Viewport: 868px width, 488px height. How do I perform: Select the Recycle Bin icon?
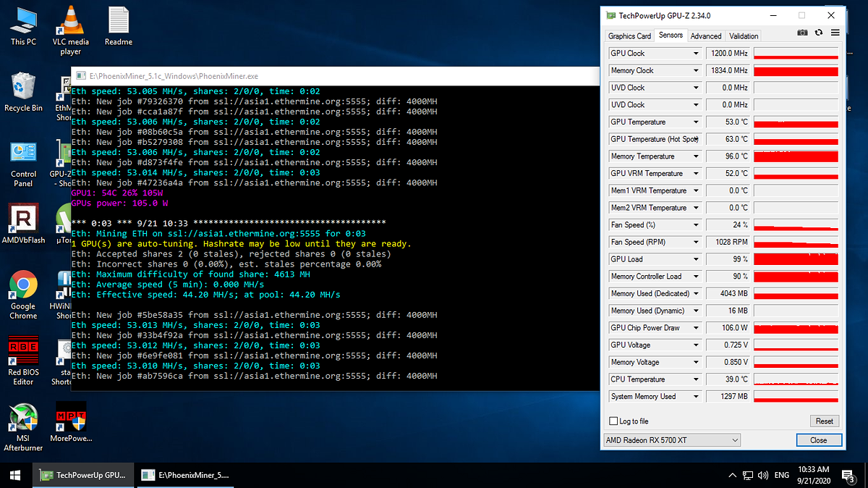point(23,92)
